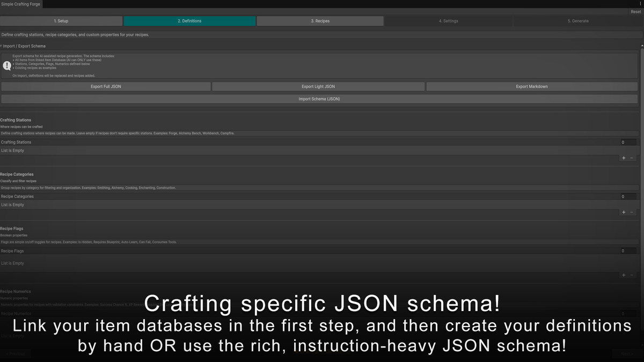Viewport: 644px width, 362px height.
Task: Open the 4. Settings tab
Action: [449, 21]
